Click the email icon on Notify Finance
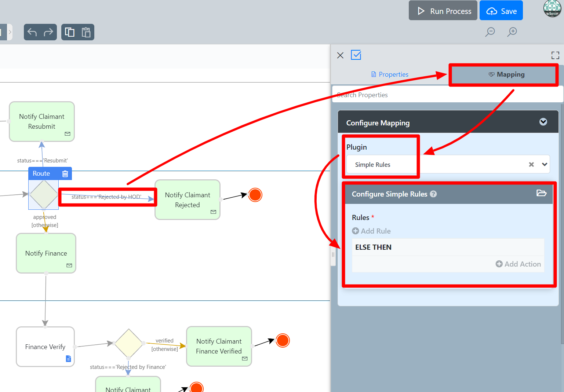This screenshot has height=392, width=564. point(69,265)
